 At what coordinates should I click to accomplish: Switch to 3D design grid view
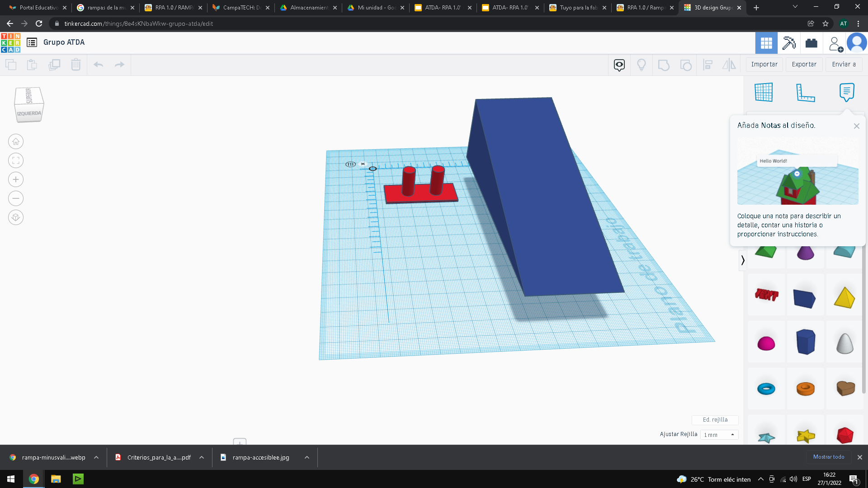(766, 43)
